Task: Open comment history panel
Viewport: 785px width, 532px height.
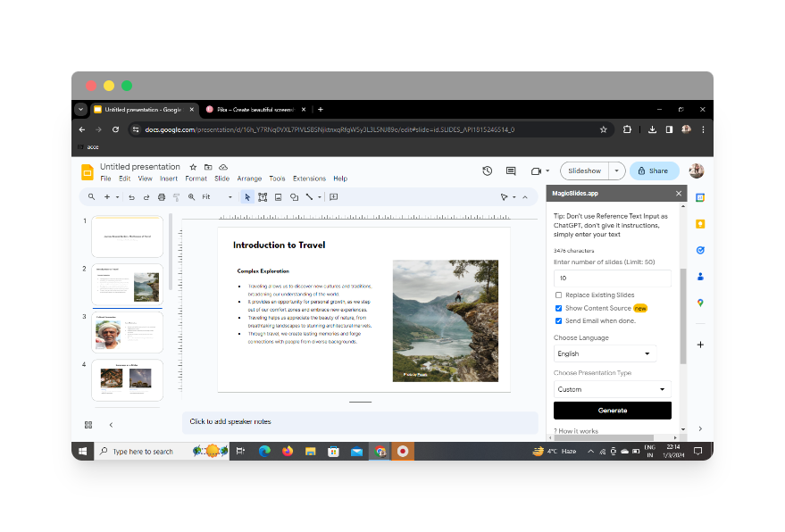Action: 511,171
